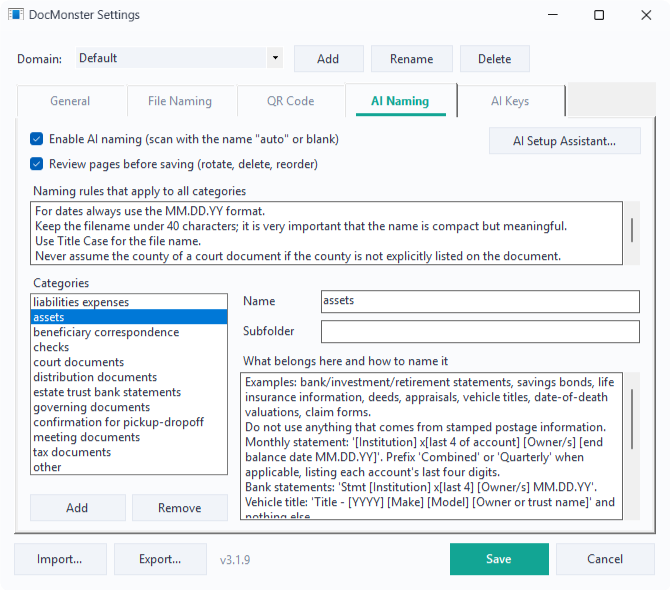670x590 pixels.
Task: Select the meeting documents category
Action: tap(129, 437)
